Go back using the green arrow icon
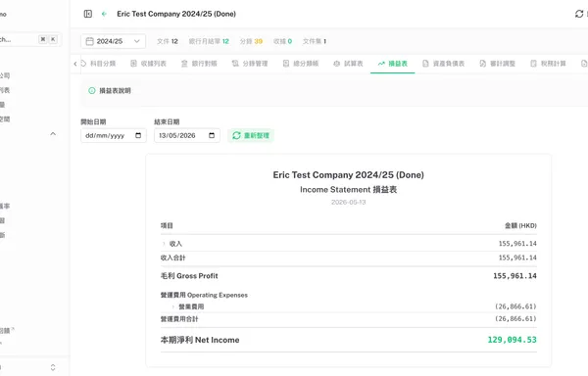Image resolution: width=588 pixels, height=376 pixels. tap(104, 14)
